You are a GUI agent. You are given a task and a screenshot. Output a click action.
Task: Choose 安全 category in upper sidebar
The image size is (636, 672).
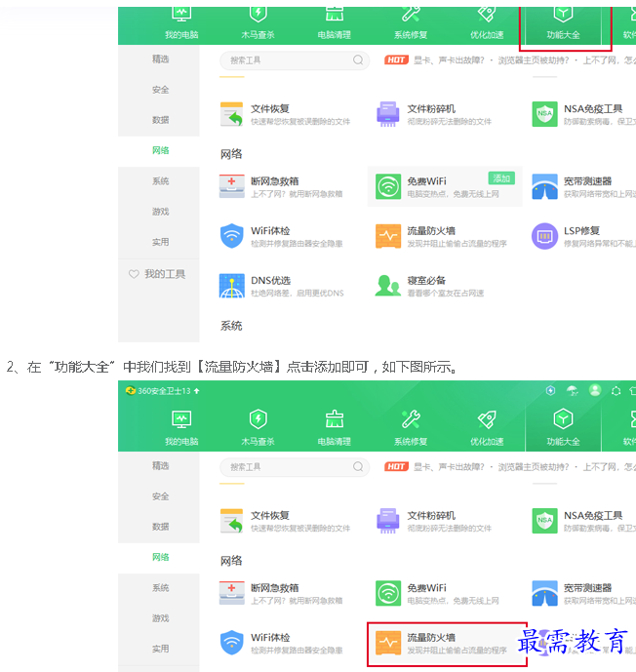point(160,90)
